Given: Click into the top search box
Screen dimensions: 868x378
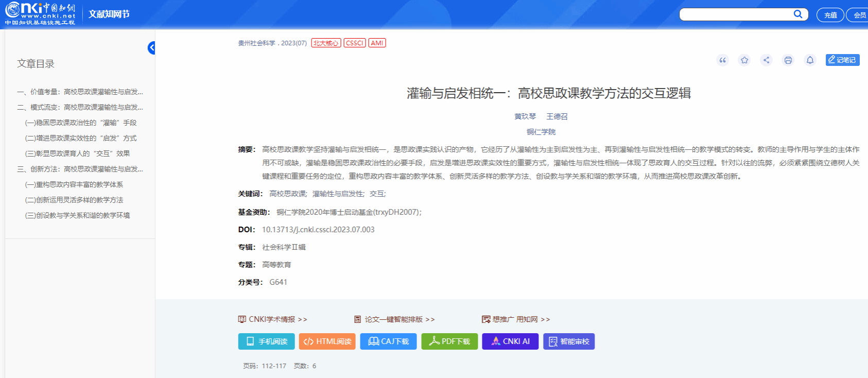Looking at the screenshot, I should point(735,14).
